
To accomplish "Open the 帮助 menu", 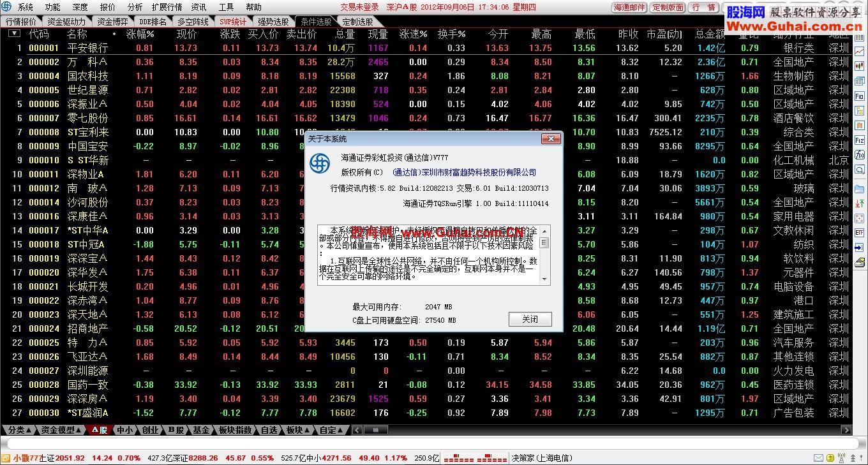I will point(253,7).
